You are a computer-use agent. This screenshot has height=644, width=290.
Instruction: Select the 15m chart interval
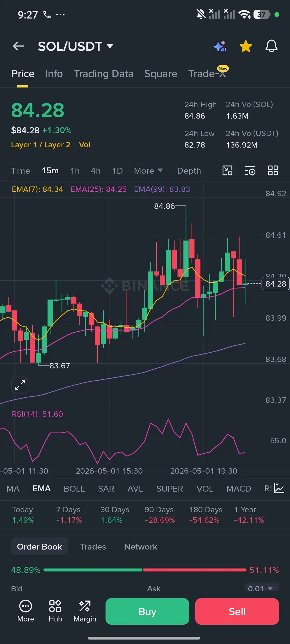point(50,171)
